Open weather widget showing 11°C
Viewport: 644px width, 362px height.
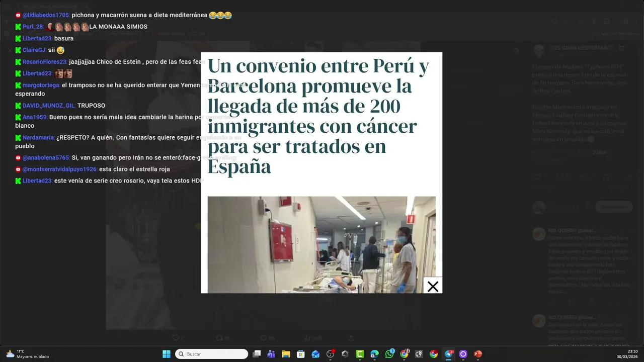27,354
